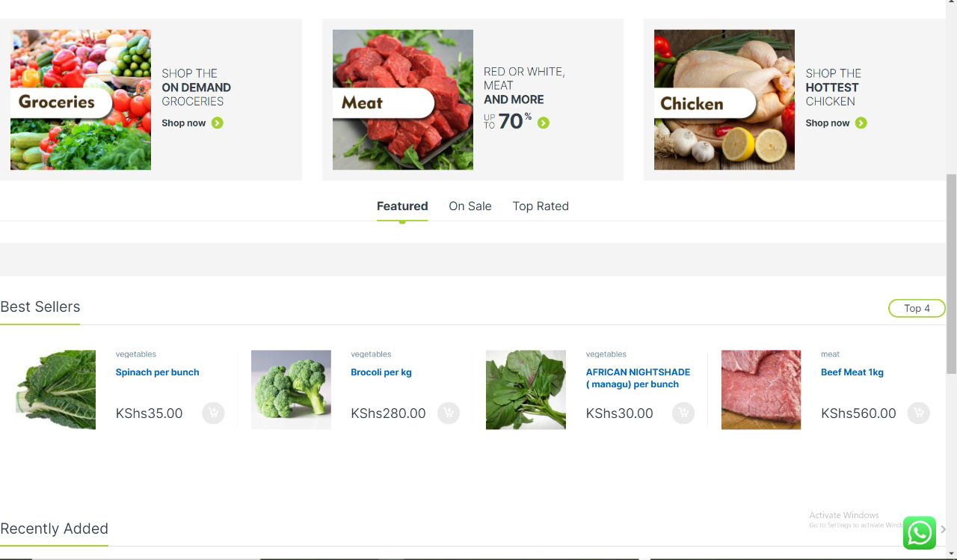957x560 pixels.
Task: Click the broccoli product thumbnail
Action: (291, 390)
